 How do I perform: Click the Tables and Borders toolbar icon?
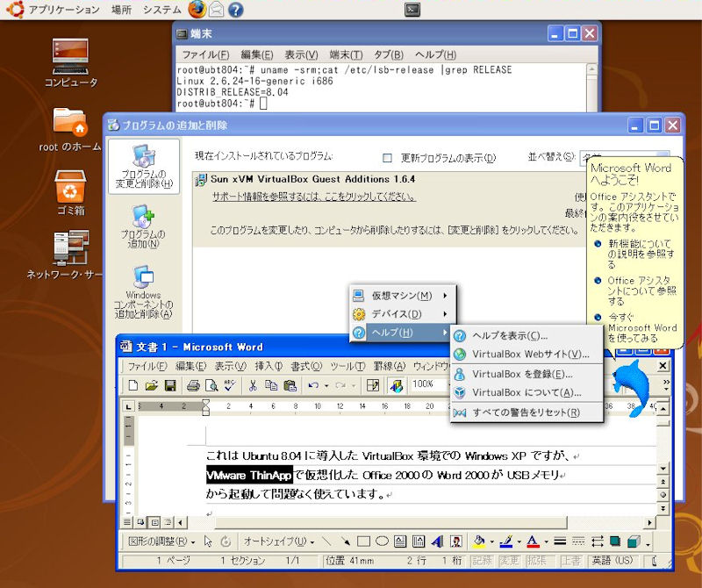tap(372, 385)
